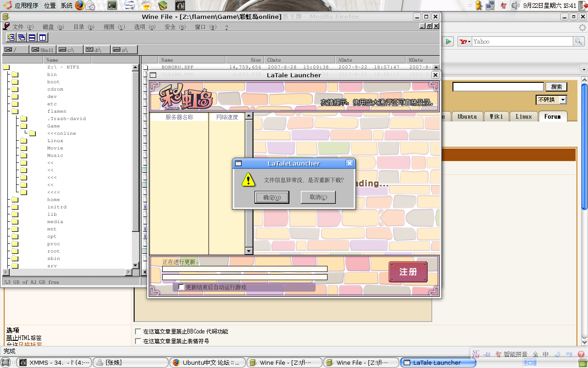Open Firefox tab list dropdown arrow
The image size is (588, 368).
tap(583, 69)
